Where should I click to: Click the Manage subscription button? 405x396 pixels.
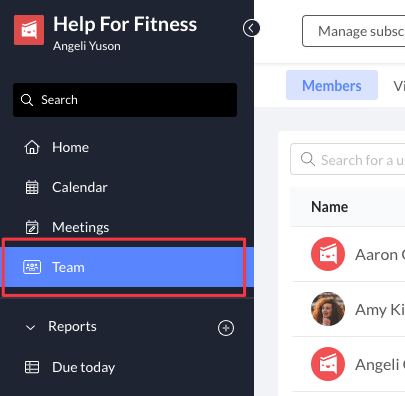354,31
